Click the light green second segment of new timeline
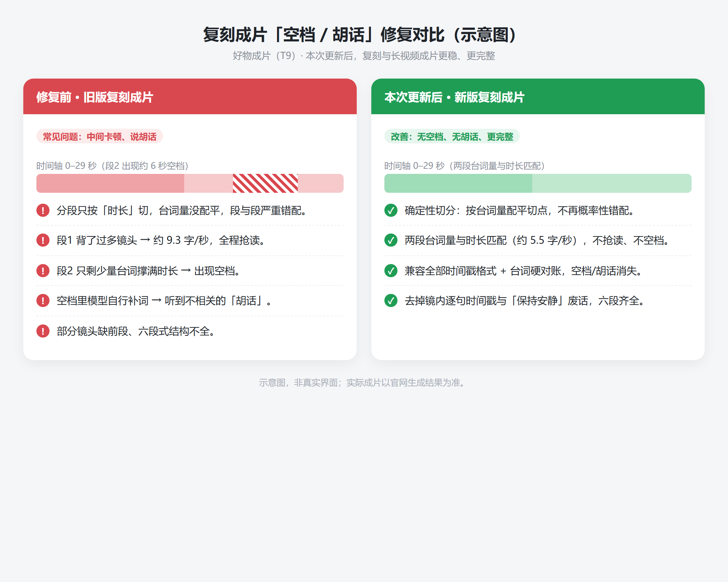The width and height of the screenshot is (728, 582). point(612,183)
